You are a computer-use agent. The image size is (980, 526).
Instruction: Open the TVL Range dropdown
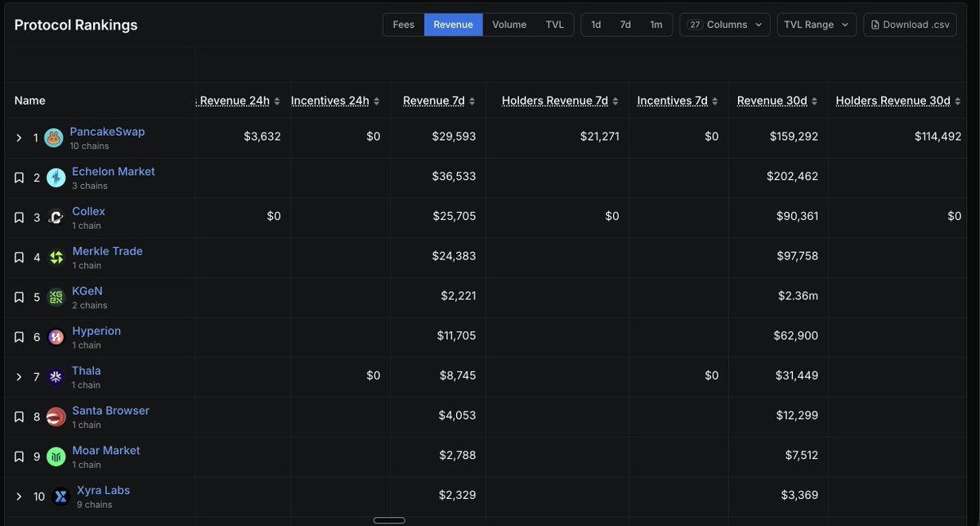click(x=817, y=25)
